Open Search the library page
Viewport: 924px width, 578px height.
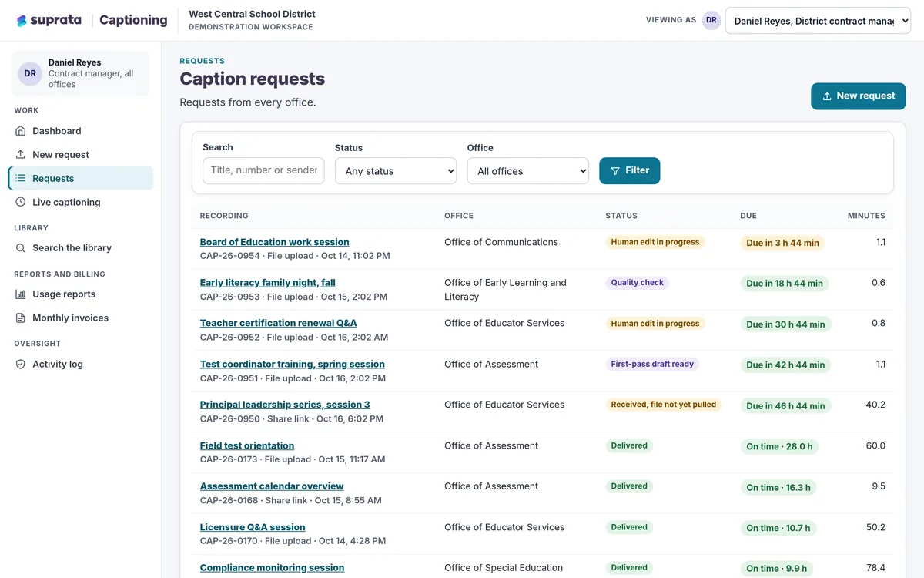pos(81,248)
